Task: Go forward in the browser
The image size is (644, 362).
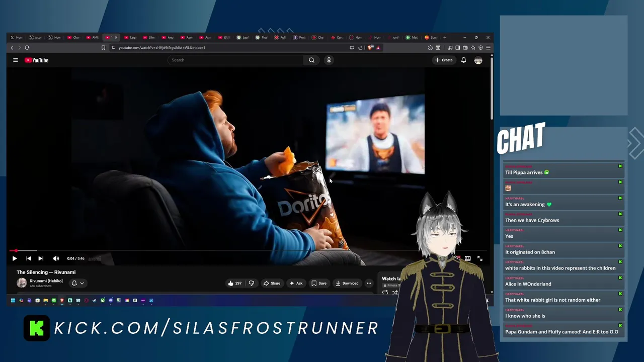Action: (x=20, y=48)
